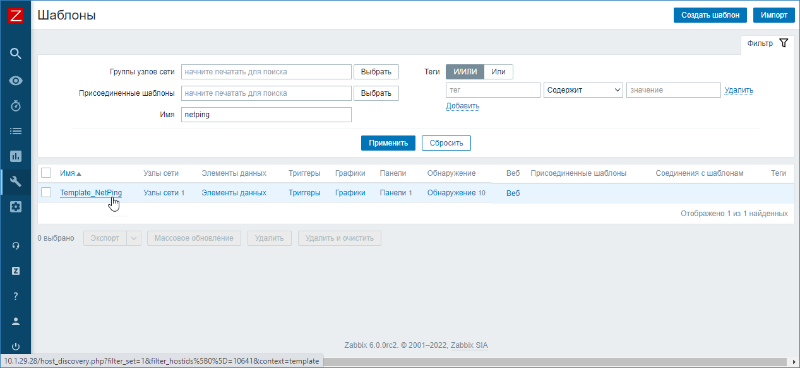Click the Удалить link for the tag row

pos(739,90)
